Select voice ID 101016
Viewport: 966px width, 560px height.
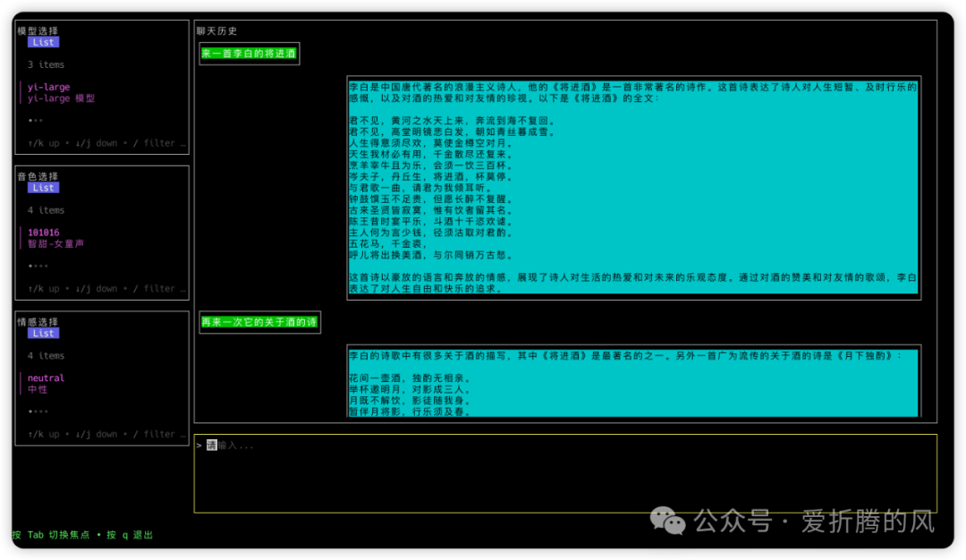click(43, 233)
